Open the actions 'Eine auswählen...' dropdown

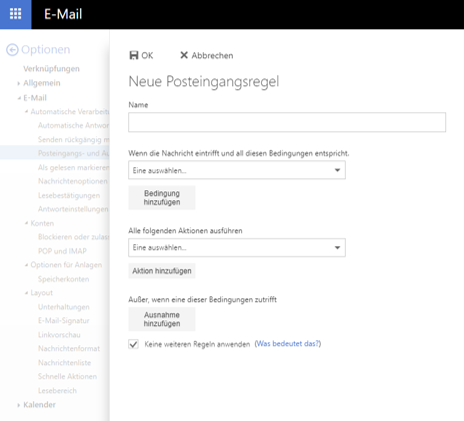(237, 247)
